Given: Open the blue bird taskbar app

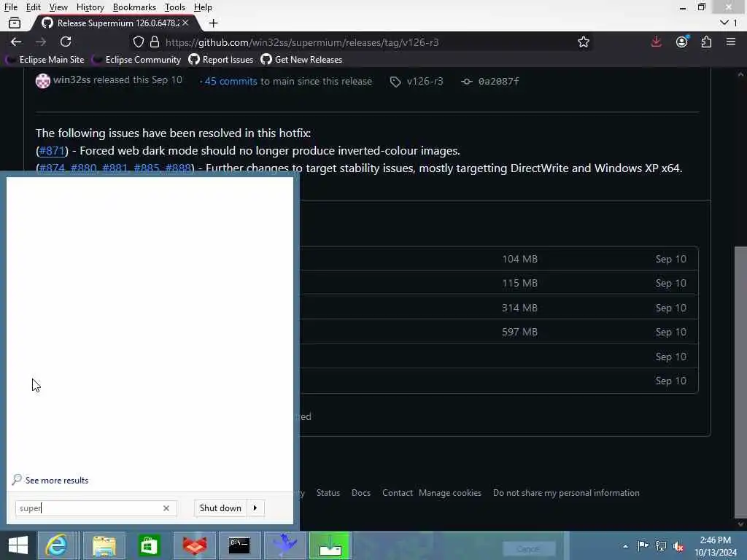Looking at the screenshot, I should (285, 545).
